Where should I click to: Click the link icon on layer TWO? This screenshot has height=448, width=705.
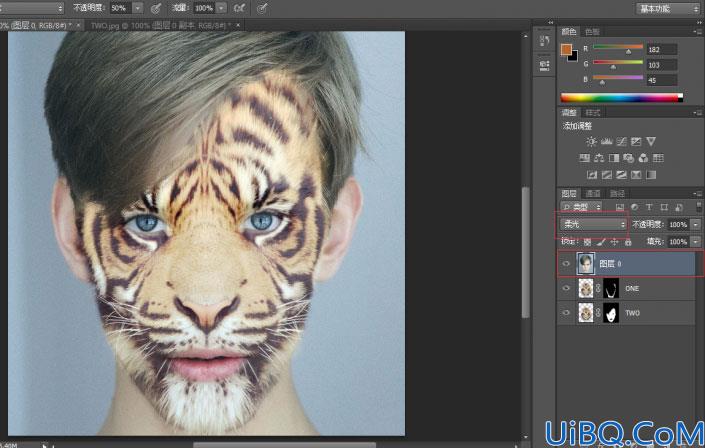598,313
